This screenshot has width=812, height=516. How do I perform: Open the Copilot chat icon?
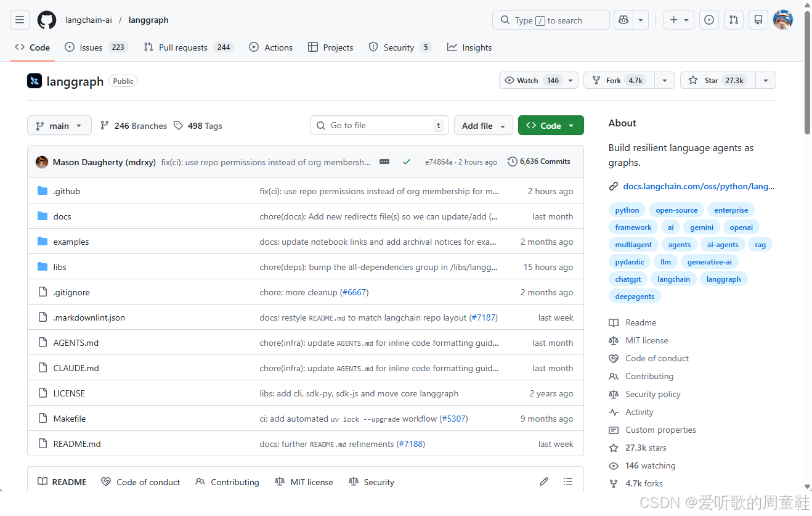click(623, 20)
